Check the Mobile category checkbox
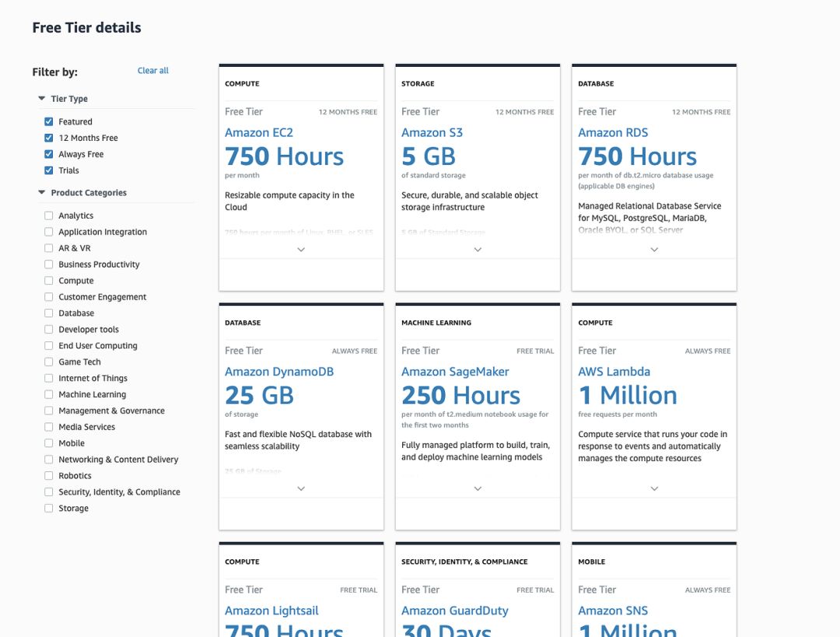This screenshot has width=840, height=637. point(49,443)
